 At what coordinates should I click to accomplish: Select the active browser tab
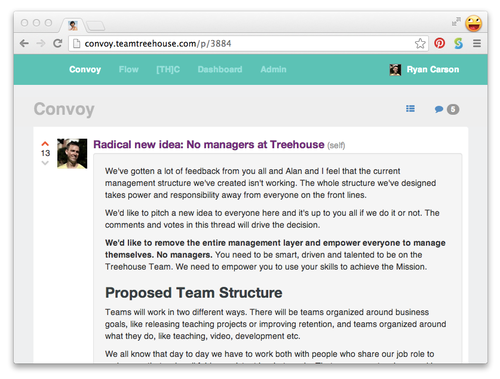[x=73, y=25]
